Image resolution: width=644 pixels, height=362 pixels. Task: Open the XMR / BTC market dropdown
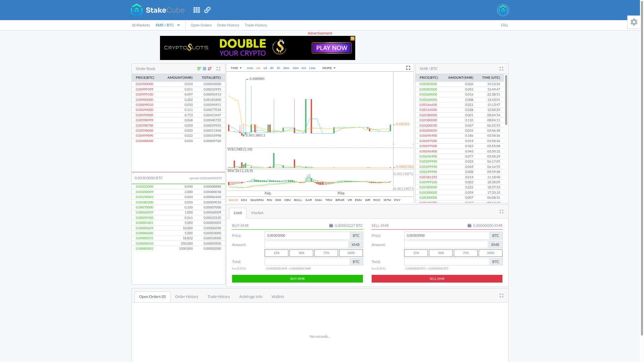(168, 25)
